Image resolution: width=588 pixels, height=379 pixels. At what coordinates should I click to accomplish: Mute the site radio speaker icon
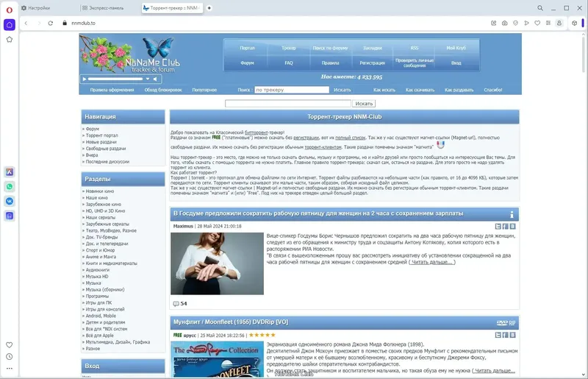click(x=155, y=79)
